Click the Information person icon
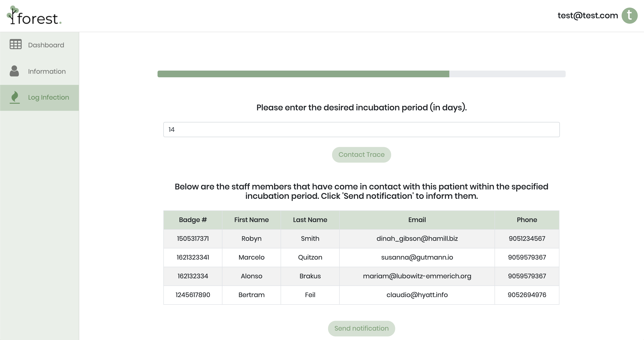The height and width of the screenshot is (340, 644). (14, 71)
